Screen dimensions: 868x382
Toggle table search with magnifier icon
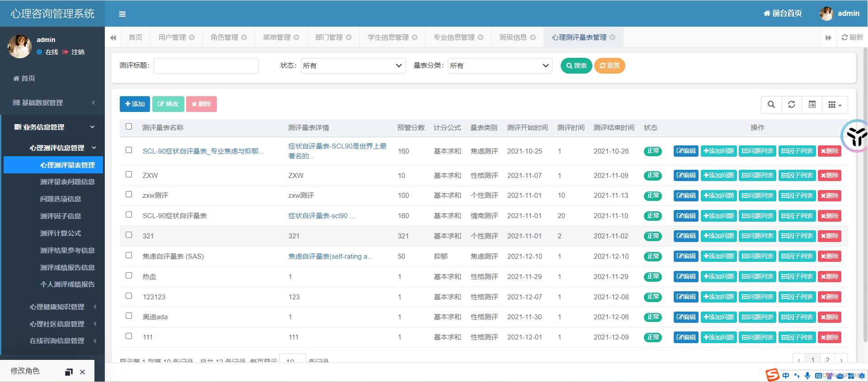(771, 105)
